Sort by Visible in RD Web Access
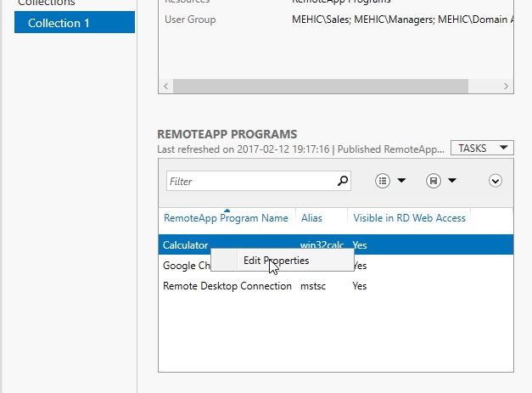Viewport: 532px width, 393px height. (x=409, y=218)
